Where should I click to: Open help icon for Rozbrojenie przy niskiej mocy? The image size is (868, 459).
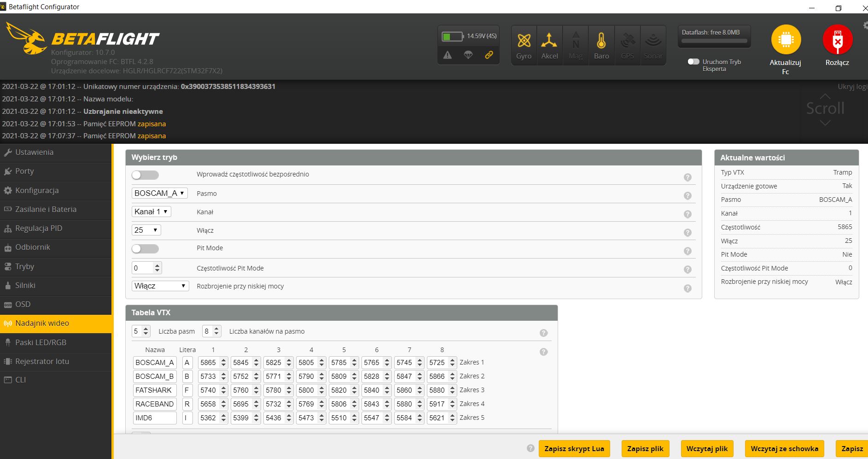[x=687, y=288]
